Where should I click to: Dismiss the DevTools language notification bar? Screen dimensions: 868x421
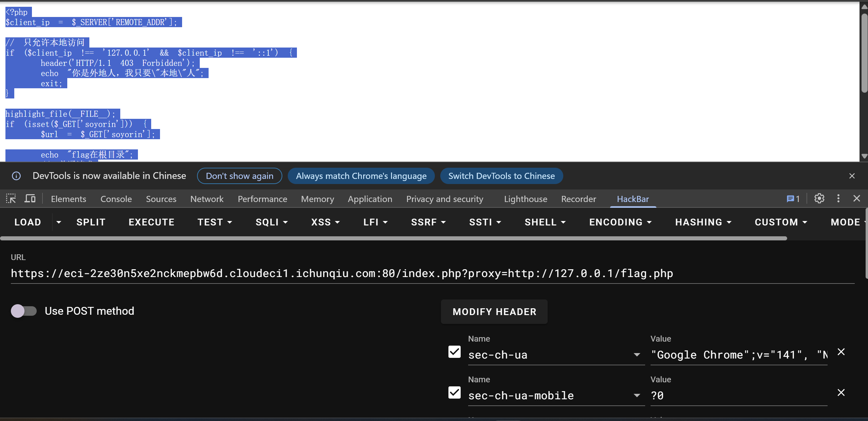coord(852,176)
